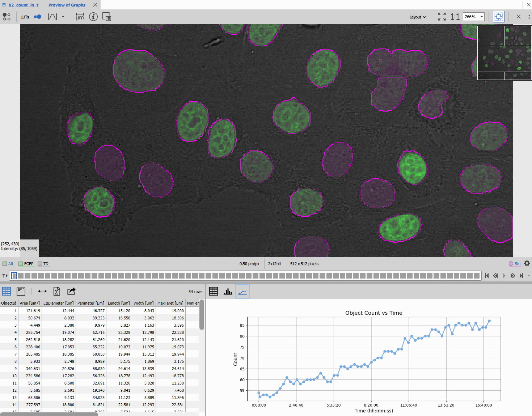Expand the 266% zoom dropdown
The image size is (532, 416).
(482, 17)
